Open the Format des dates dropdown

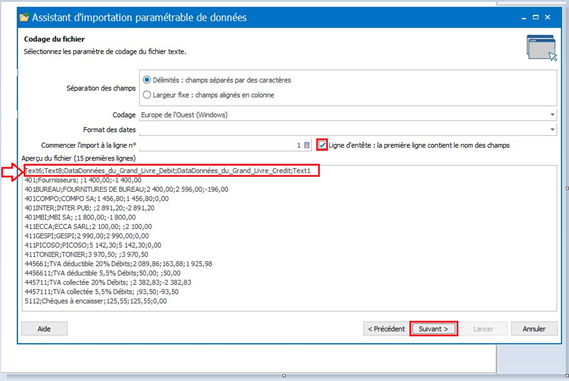tap(552, 130)
